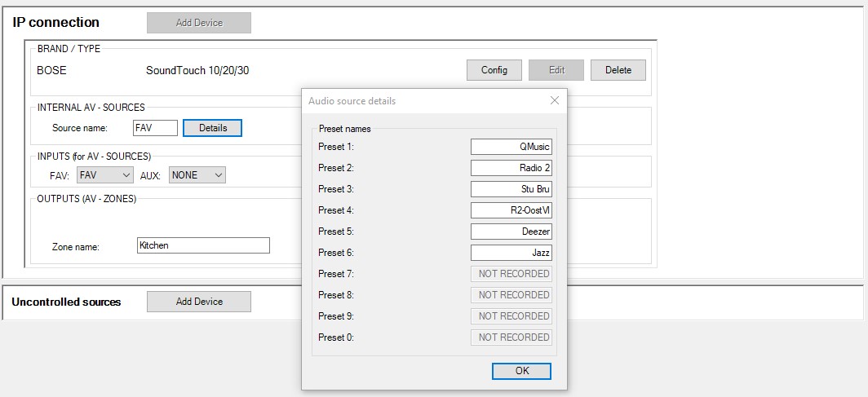The height and width of the screenshot is (397, 868).
Task: Select the Preset 6 Jazz field
Action: (x=511, y=253)
